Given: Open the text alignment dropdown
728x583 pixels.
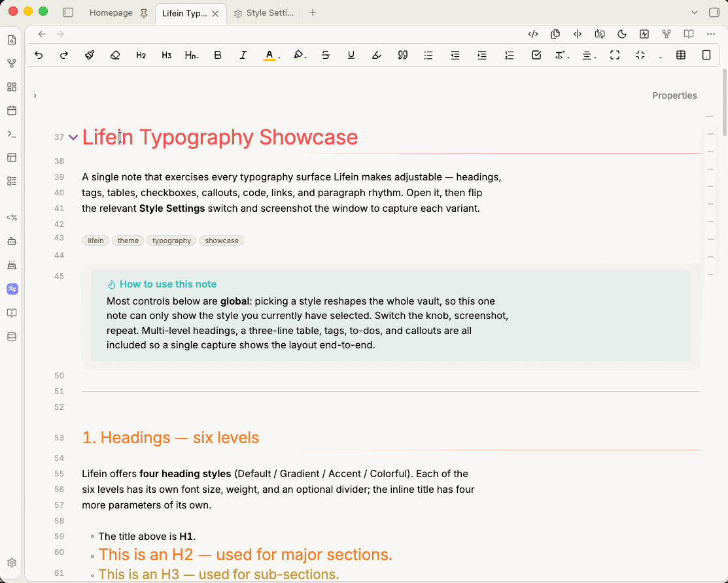Looking at the screenshot, I should [x=589, y=55].
